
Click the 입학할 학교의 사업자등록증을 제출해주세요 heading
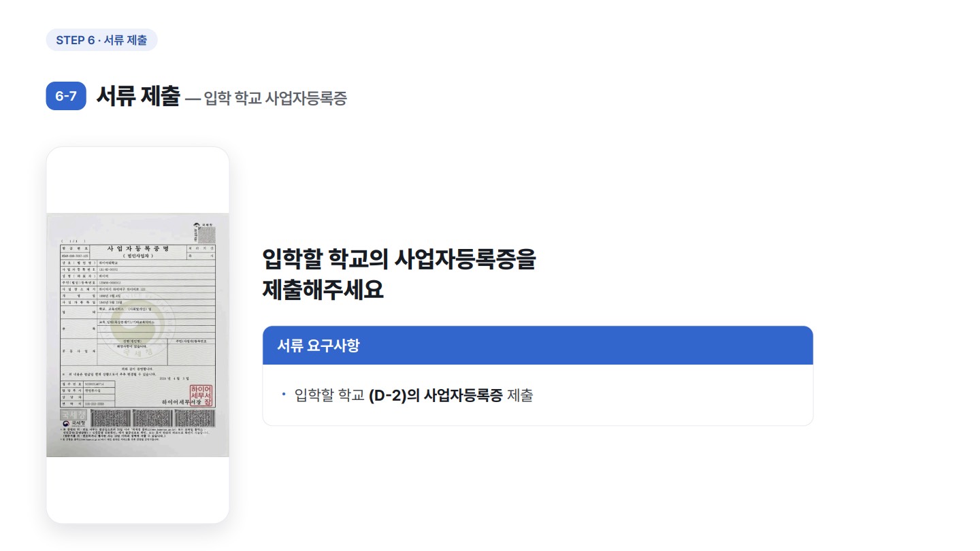click(399, 275)
